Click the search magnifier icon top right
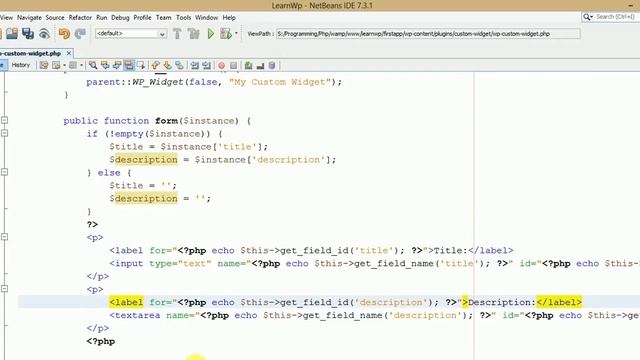The height and width of the screenshot is (360, 640). pos(587,17)
